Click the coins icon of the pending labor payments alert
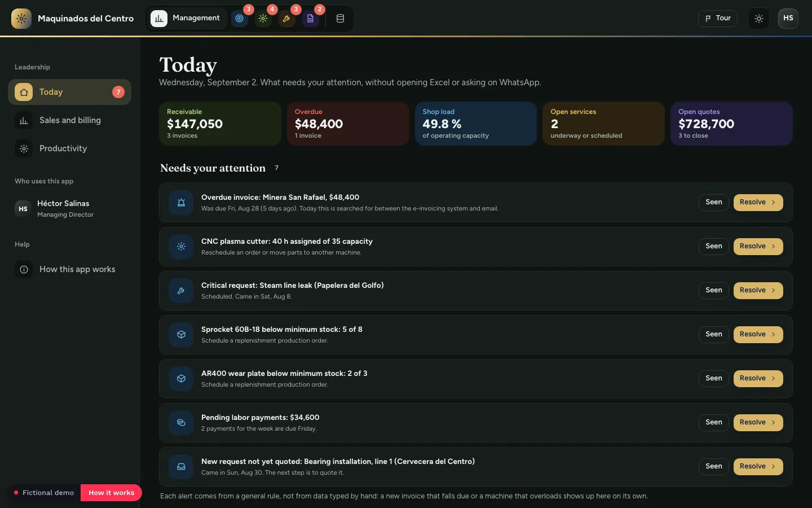Image resolution: width=812 pixels, height=508 pixels. coord(181,423)
